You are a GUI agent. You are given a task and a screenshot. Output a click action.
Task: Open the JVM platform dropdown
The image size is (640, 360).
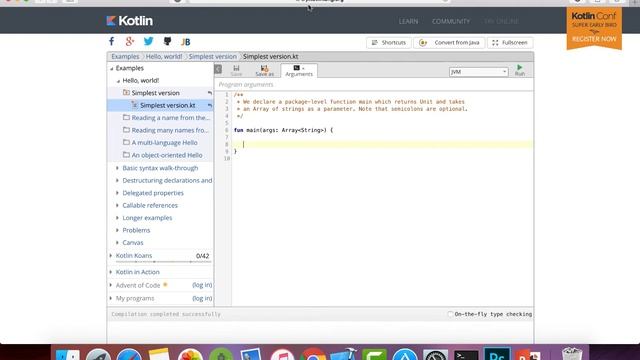pyautogui.click(x=478, y=72)
